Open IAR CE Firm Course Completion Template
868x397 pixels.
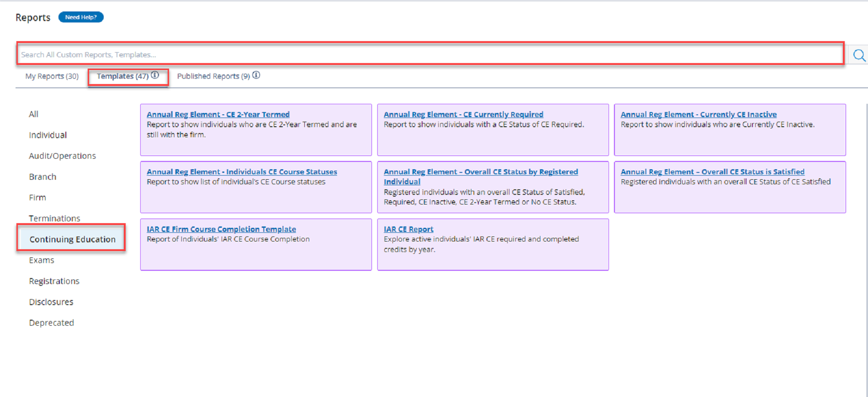click(221, 229)
